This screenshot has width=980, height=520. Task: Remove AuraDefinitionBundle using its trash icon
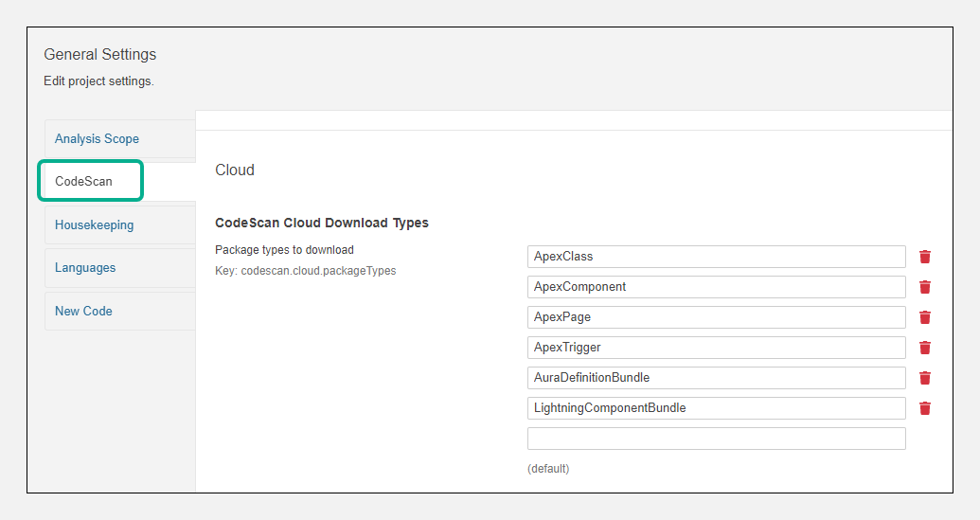(925, 378)
